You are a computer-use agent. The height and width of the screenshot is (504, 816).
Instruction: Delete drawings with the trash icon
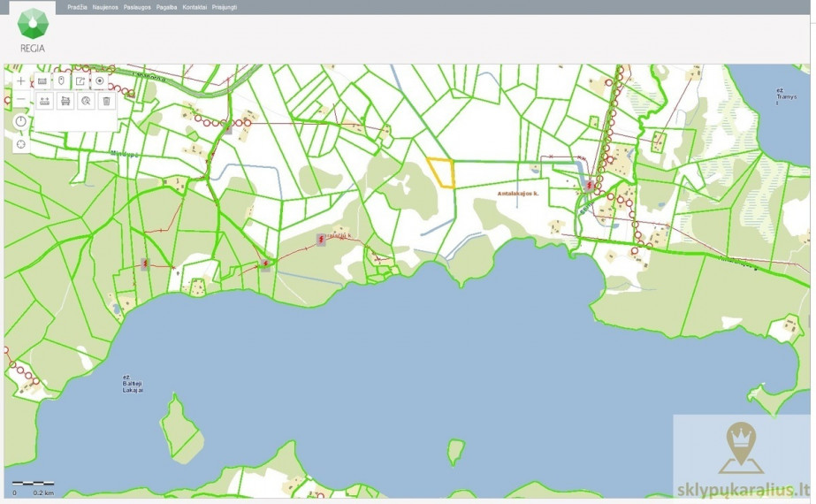click(107, 101)
